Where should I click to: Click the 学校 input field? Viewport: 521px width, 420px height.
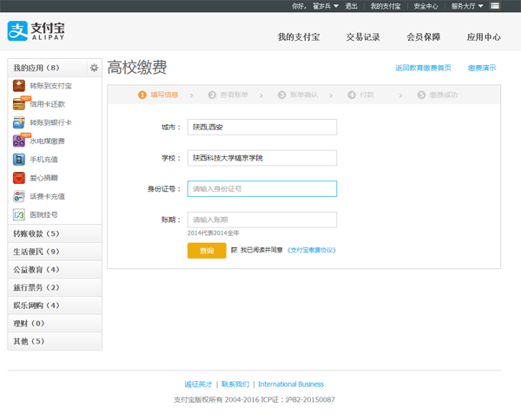(262, 158)
